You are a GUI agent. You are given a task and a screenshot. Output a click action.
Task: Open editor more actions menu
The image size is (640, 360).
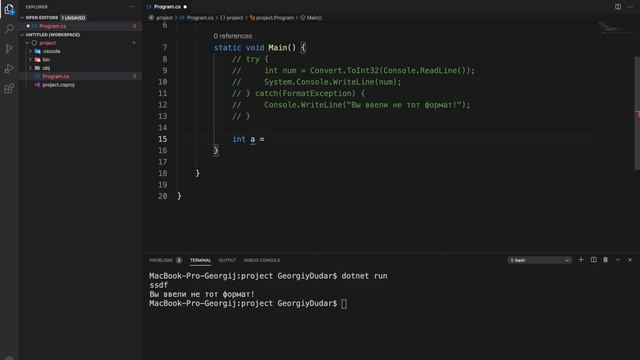pyautogui.click(x=630, y=7)
